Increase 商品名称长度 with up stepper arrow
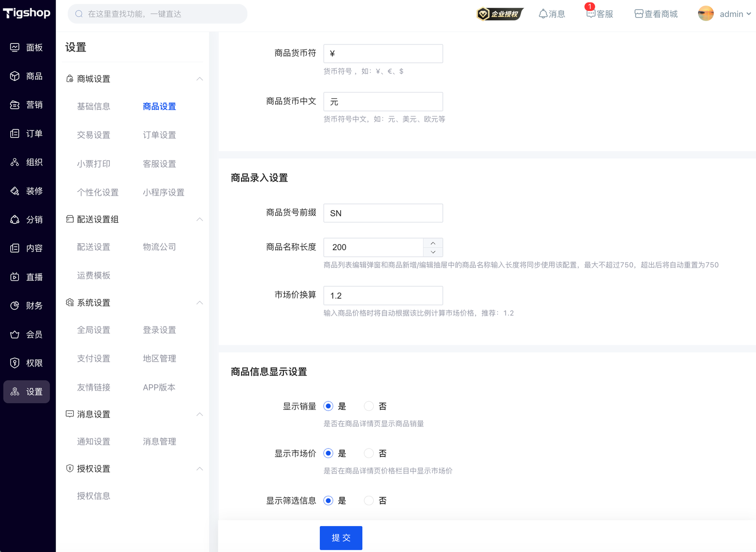The height and width of the screenshot is (552, 756). [433, 243]
